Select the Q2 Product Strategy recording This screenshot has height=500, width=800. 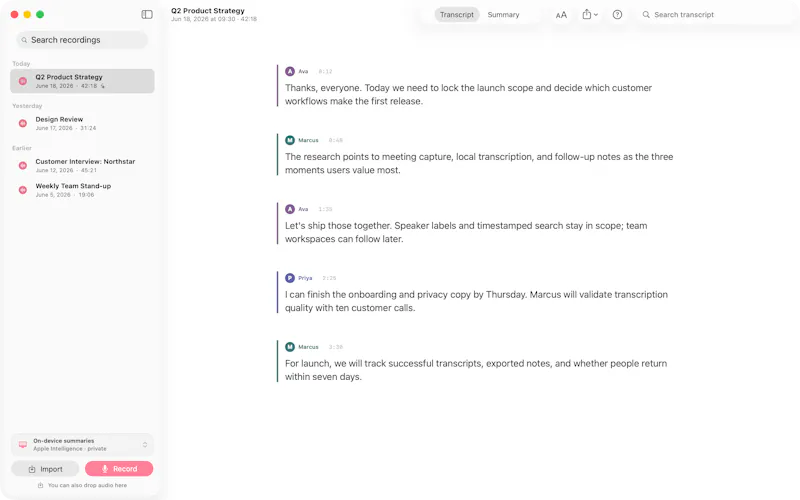click(82, 81)
